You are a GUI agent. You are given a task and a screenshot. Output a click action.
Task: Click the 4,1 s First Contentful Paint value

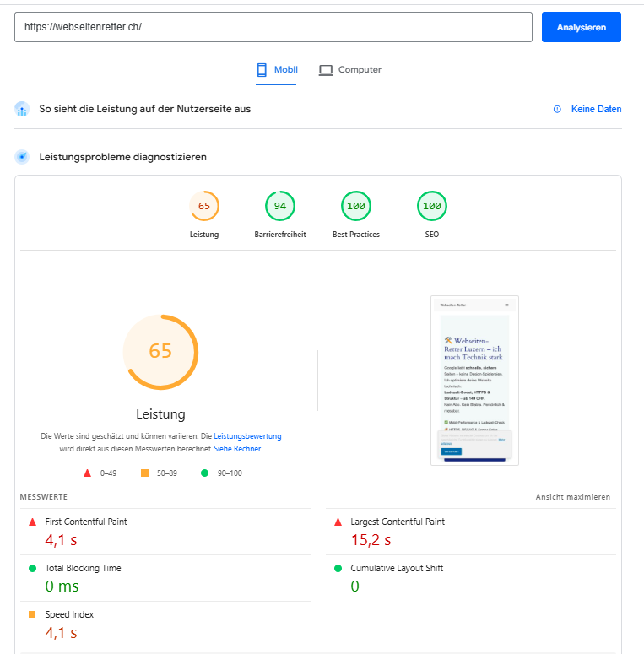[61, 540]
